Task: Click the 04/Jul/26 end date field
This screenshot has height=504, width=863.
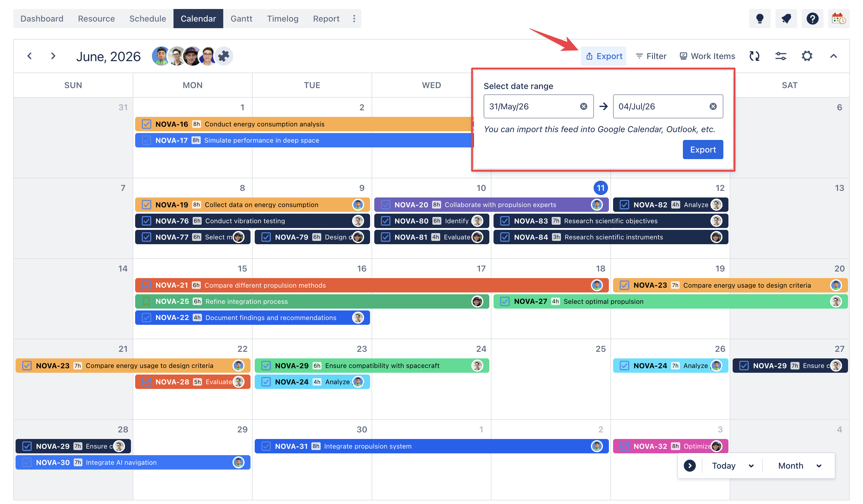Action: point(667,106)
